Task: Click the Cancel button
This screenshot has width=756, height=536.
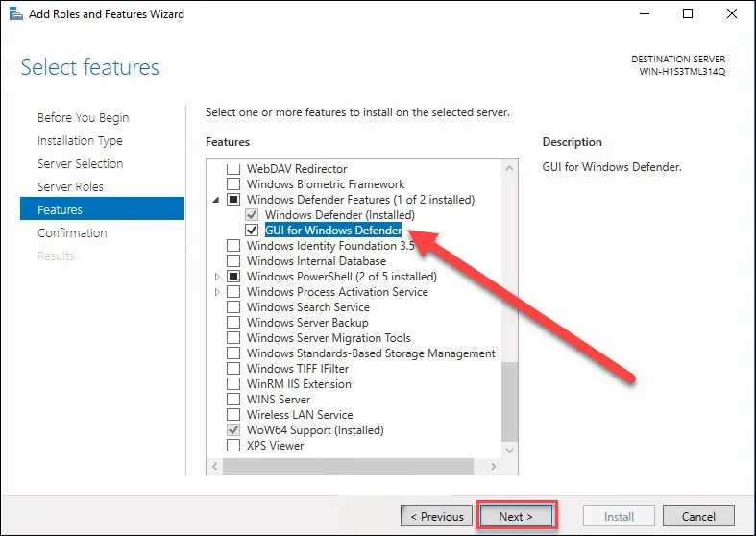Action: coord(698,517)
